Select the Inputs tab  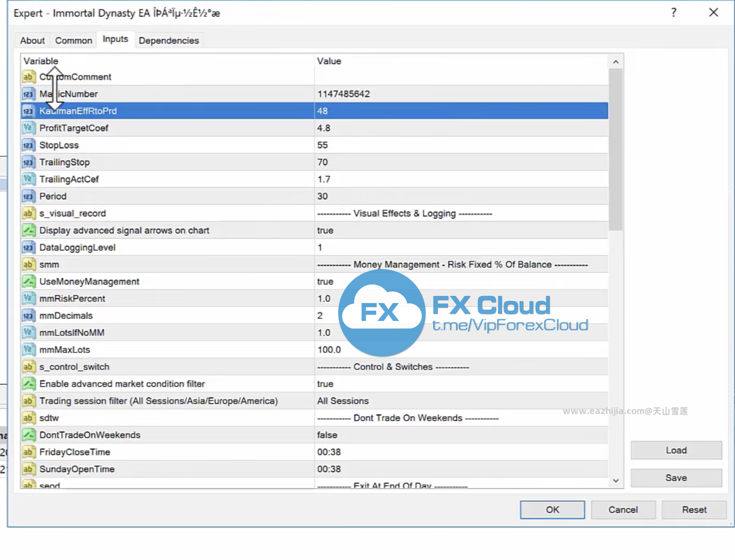[x=115, y=39]
